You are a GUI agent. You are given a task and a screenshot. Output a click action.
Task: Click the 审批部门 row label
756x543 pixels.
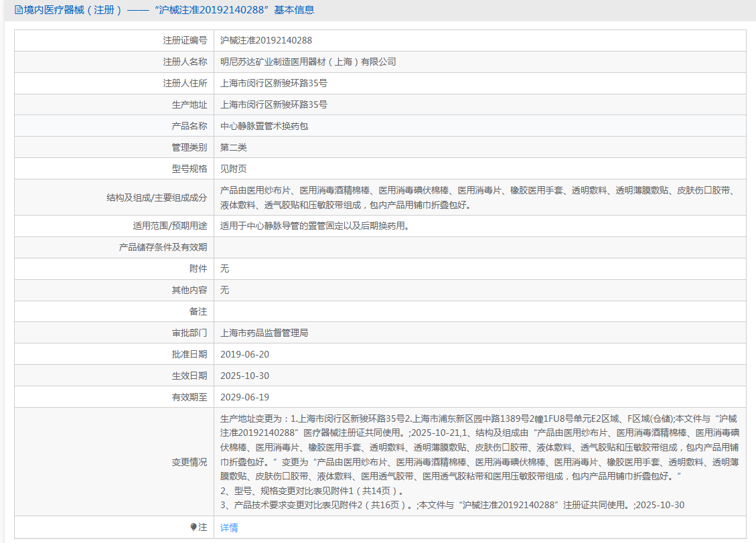[x=190, y=333]
